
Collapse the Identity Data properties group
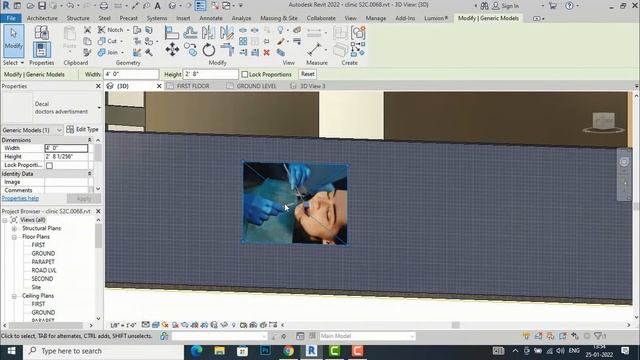(x=90, y=174)
